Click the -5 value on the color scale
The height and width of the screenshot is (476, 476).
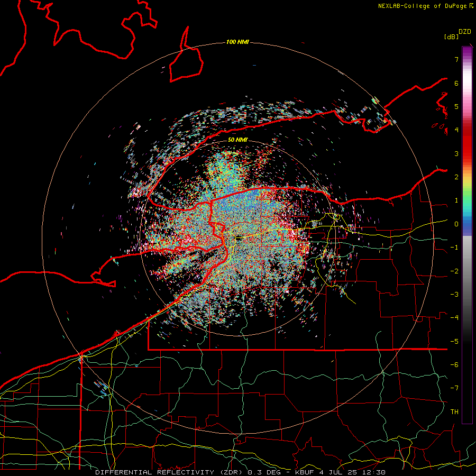click(454, 342)
